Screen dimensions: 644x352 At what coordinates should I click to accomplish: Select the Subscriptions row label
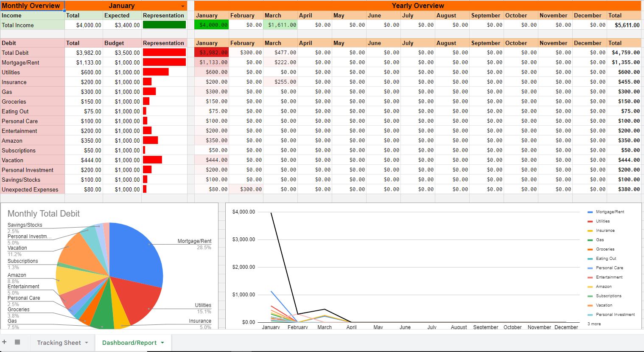[33, 150]
